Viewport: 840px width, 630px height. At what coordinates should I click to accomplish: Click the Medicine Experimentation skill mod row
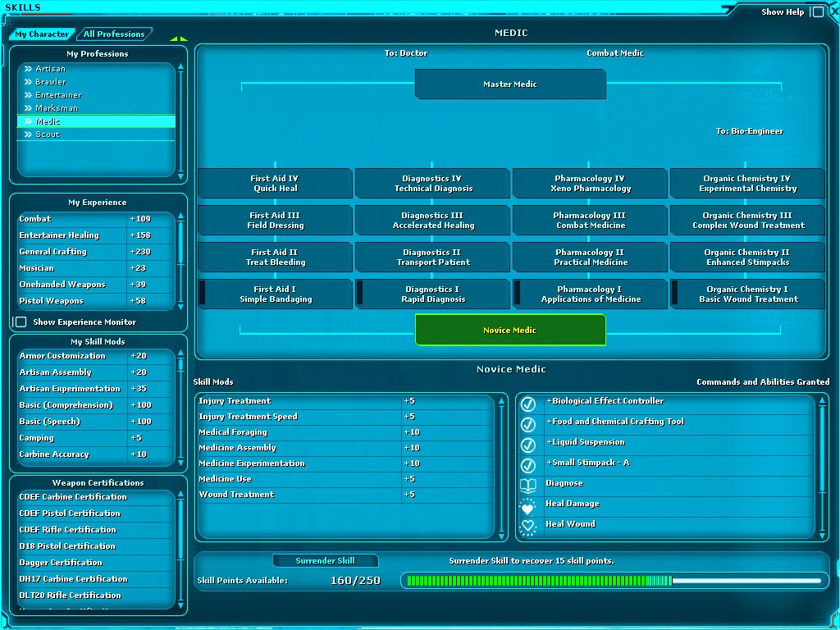pyautogui.click(x=345, y=463)
